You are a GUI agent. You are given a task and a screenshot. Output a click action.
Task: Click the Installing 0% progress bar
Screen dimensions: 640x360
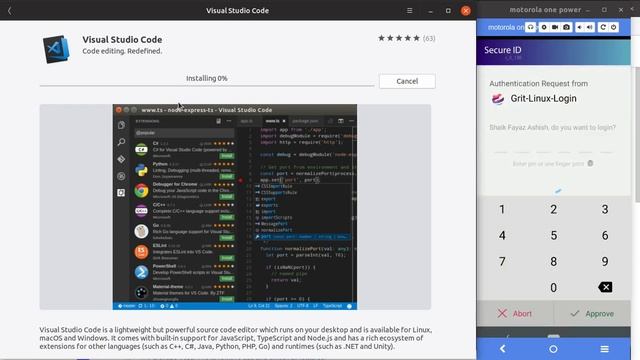207,85
